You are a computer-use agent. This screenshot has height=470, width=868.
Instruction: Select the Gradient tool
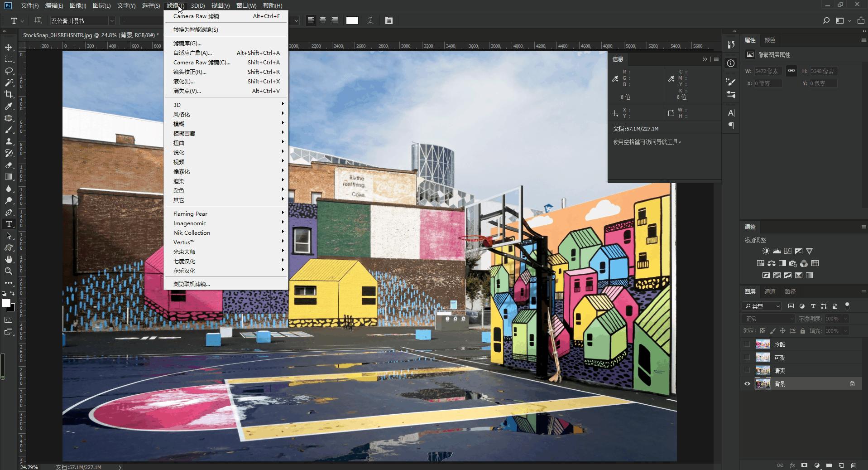click(x=9, y=177)
